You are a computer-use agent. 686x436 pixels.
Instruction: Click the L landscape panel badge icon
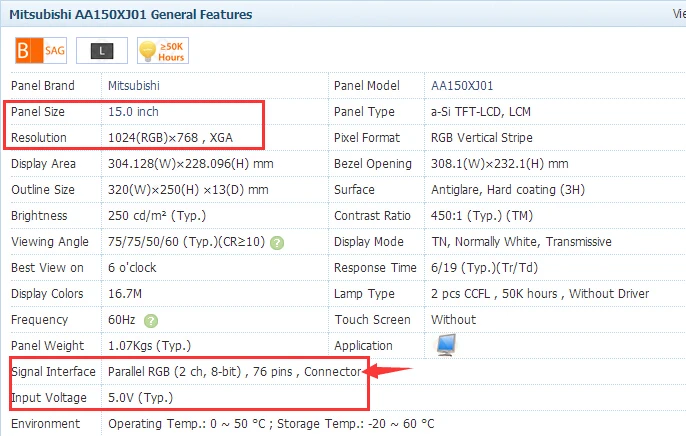[102, 51]
